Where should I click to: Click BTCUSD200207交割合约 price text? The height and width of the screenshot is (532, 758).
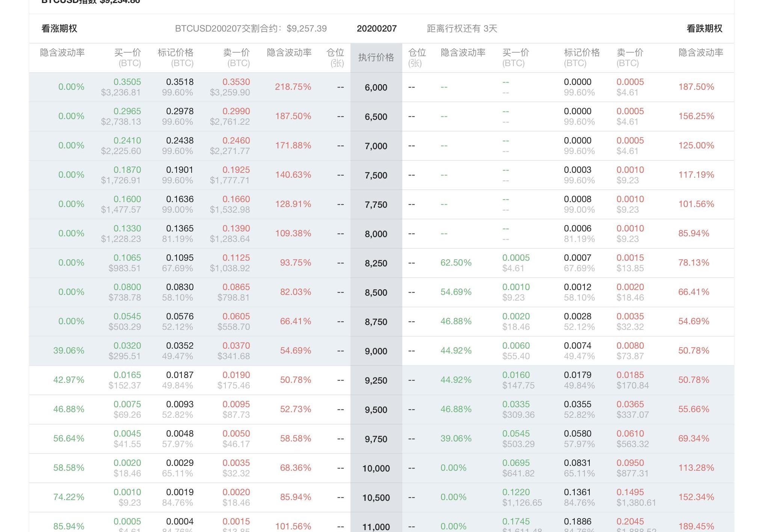click(x=251, y=29)
